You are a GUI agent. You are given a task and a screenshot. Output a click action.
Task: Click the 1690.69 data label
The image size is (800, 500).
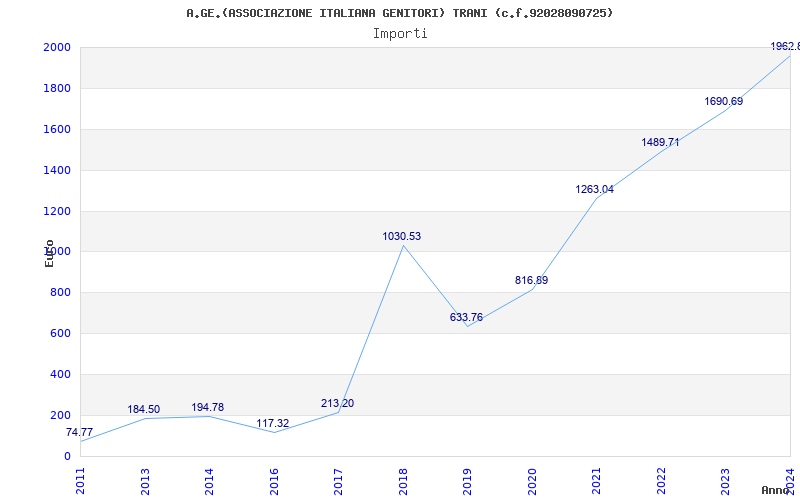(723, 102)
